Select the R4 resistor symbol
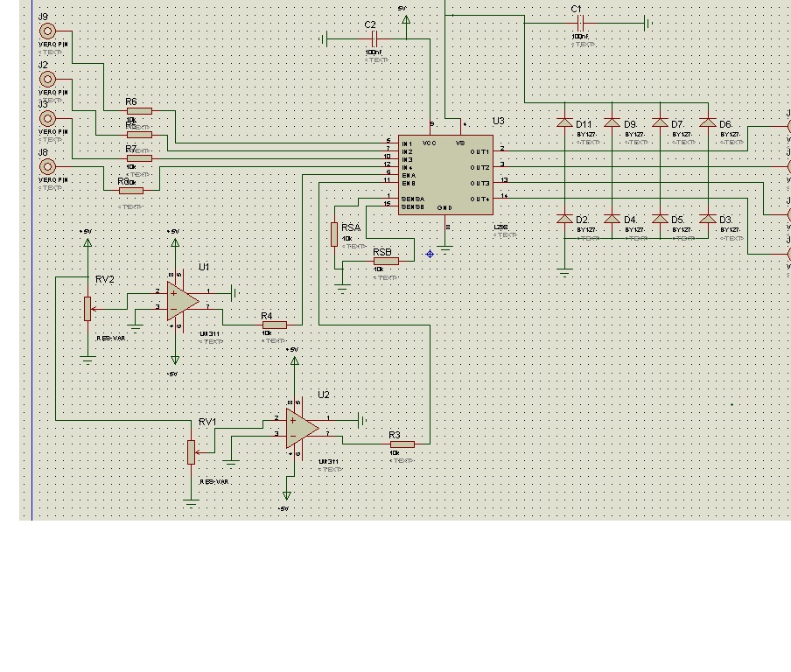 (x=275, y=325)
